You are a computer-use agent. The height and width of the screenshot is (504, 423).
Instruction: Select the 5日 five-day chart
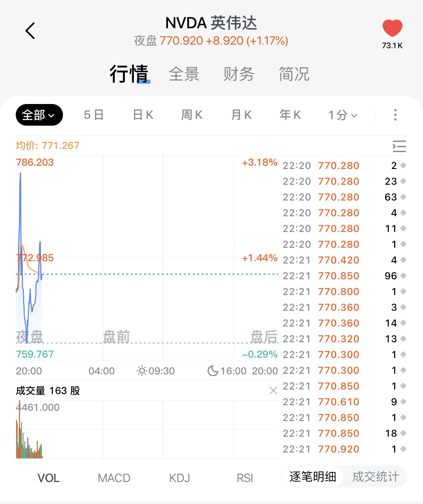click(x=93, y=115)
